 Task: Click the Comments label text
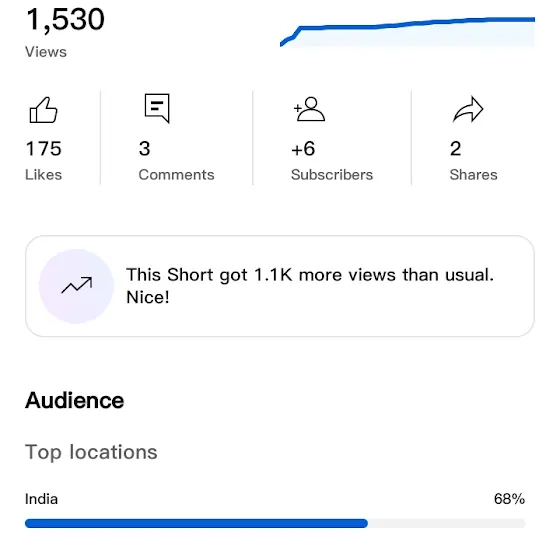point(176,175)
